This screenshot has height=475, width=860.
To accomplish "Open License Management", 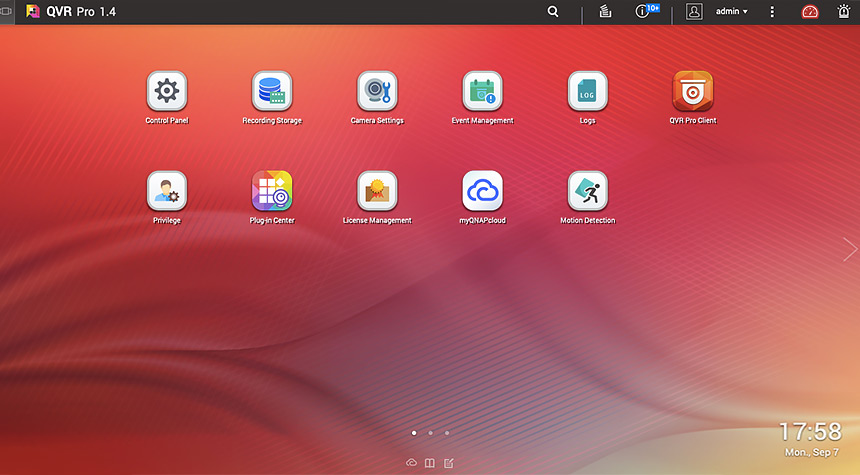I will click(x=377, y=191).
